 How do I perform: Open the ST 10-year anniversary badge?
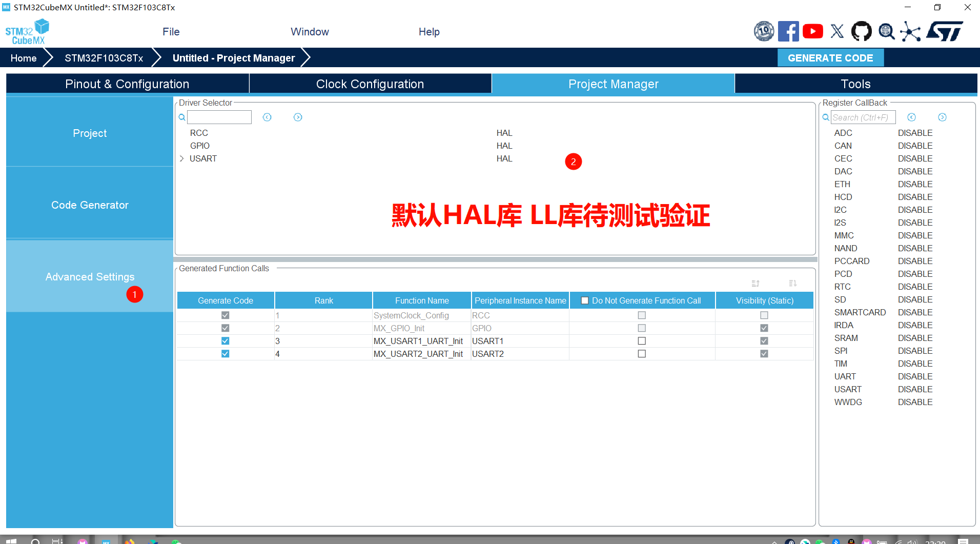tap(764, 31)
